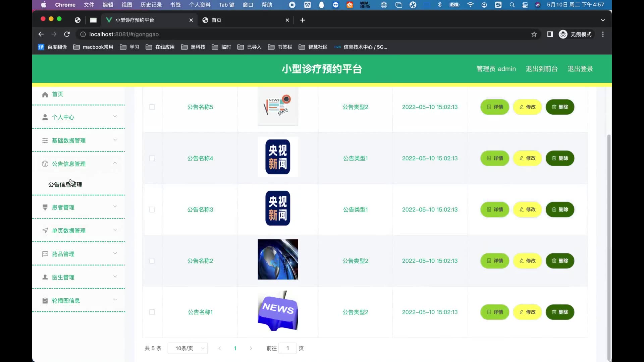Viewport: 644px width, 362px height.
Task: Expand the 药品管理 chevron
Action: (x=115, y=253)
